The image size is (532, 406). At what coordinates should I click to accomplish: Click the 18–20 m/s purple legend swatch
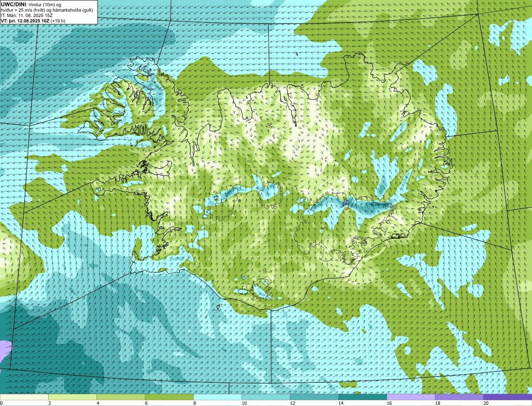pos(459,397)
